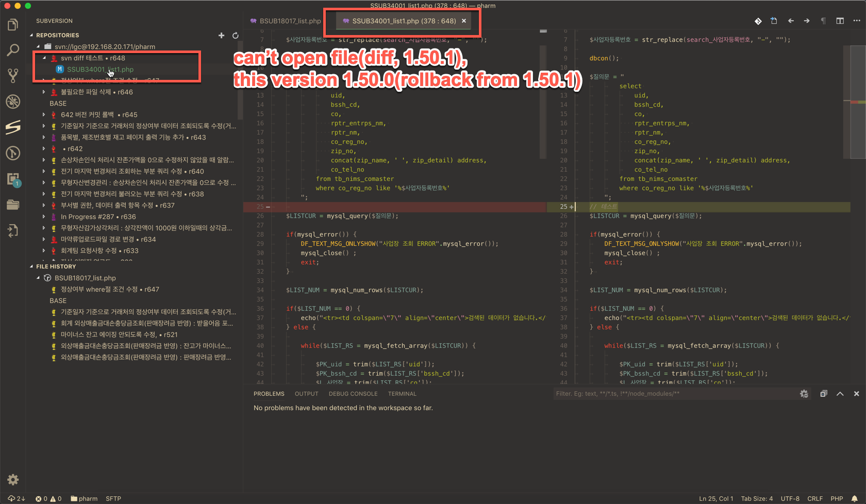Expand the 부서별 권한 r637 commit
The width and height of the screenshot is (866, 504).
click(x=44, y=205)
